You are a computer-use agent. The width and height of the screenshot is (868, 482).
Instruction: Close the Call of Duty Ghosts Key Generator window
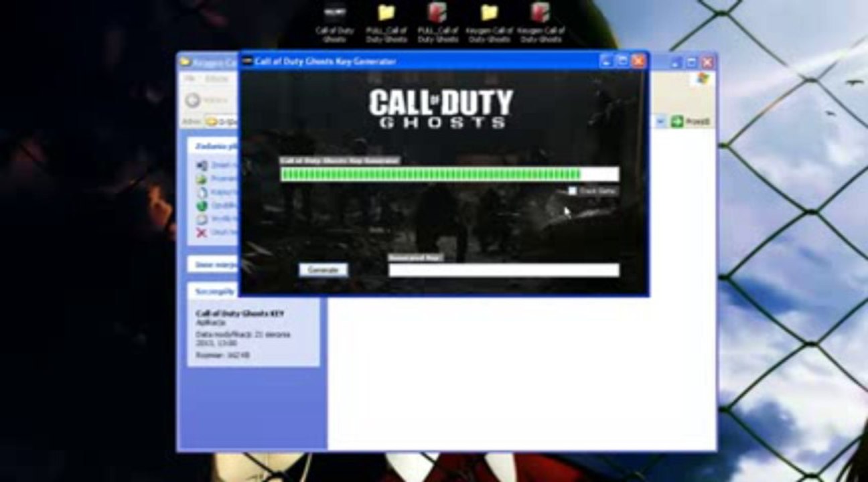point(638,61)
